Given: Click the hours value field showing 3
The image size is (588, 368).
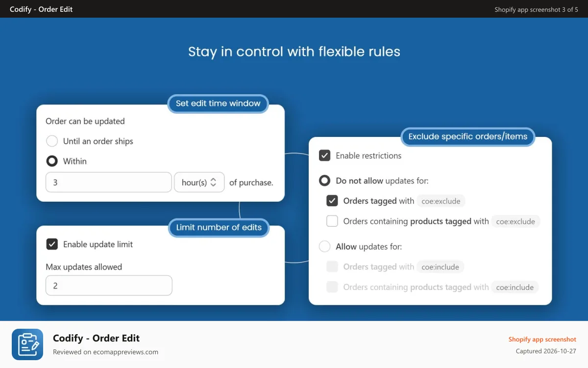Looking at the screenshot, I should coord(109,182).
